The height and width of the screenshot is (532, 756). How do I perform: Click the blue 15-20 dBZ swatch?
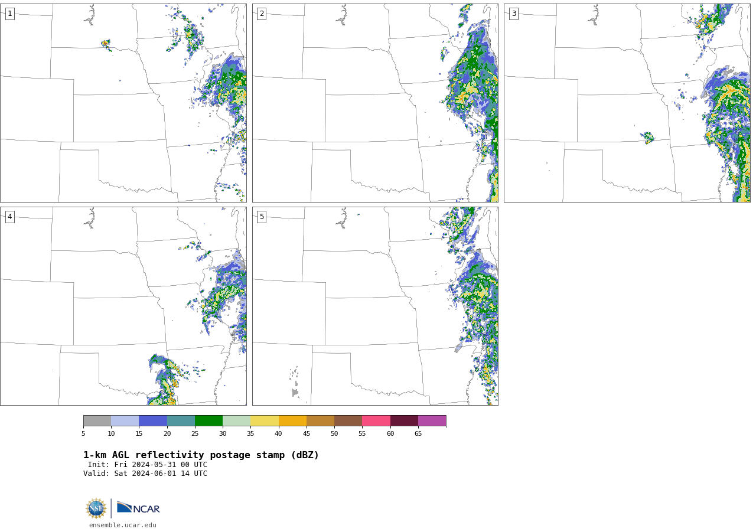tap(153, 420)
